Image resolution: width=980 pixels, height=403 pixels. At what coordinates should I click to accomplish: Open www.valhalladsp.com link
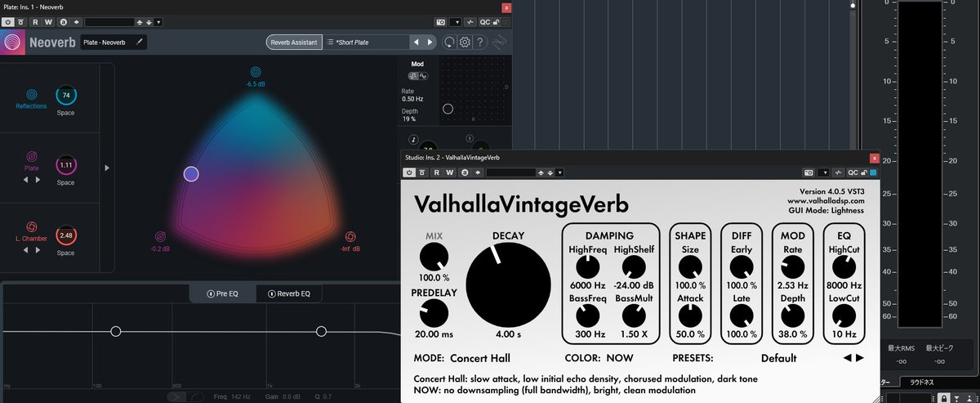point(826,200)
